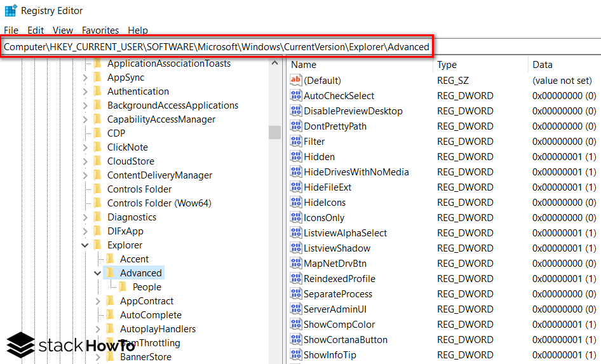Click the Explorer key folder icon

click(x=97, y=245)
